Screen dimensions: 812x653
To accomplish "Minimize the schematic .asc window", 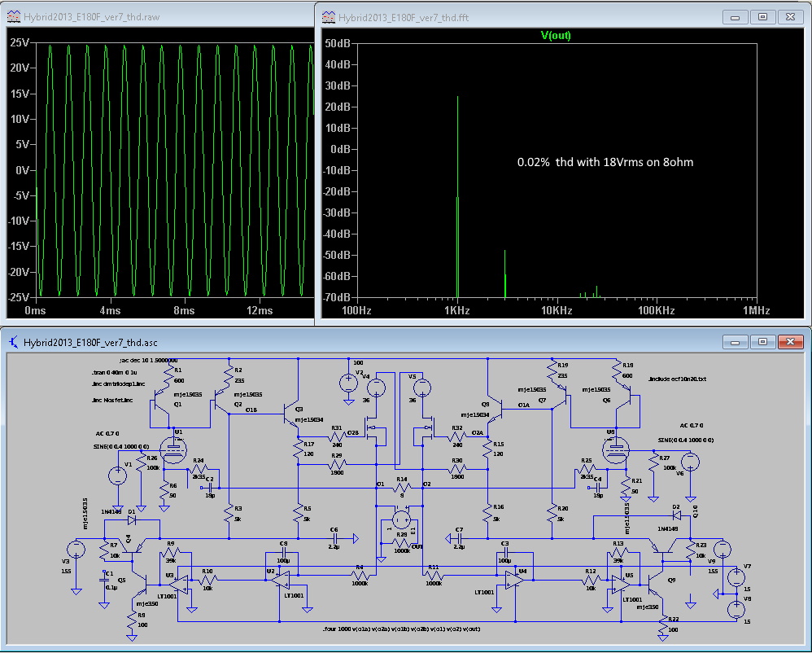I will (x=736, y=342).
